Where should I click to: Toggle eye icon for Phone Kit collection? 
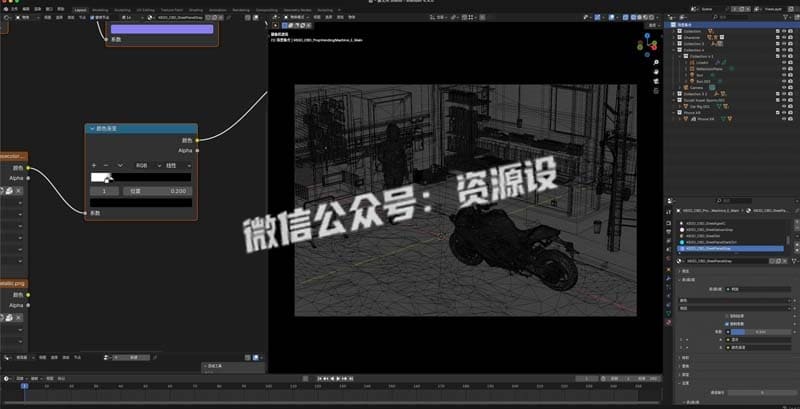coord(784,113)
